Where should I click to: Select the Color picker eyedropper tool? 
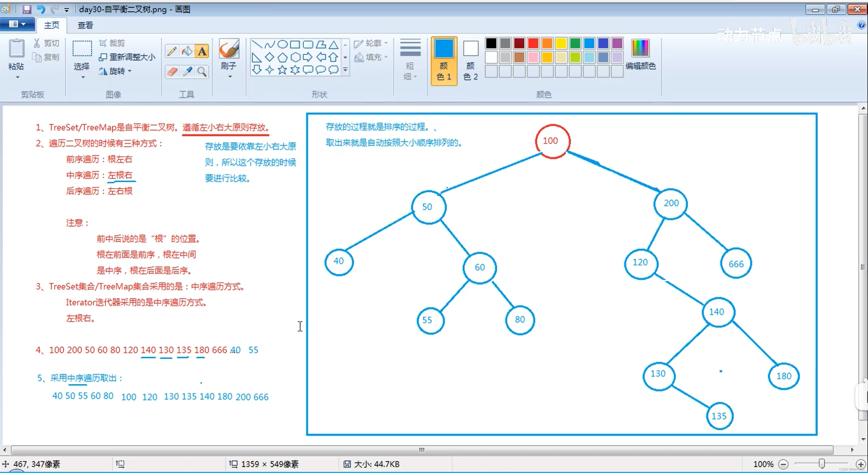click(x=187, y=71)
